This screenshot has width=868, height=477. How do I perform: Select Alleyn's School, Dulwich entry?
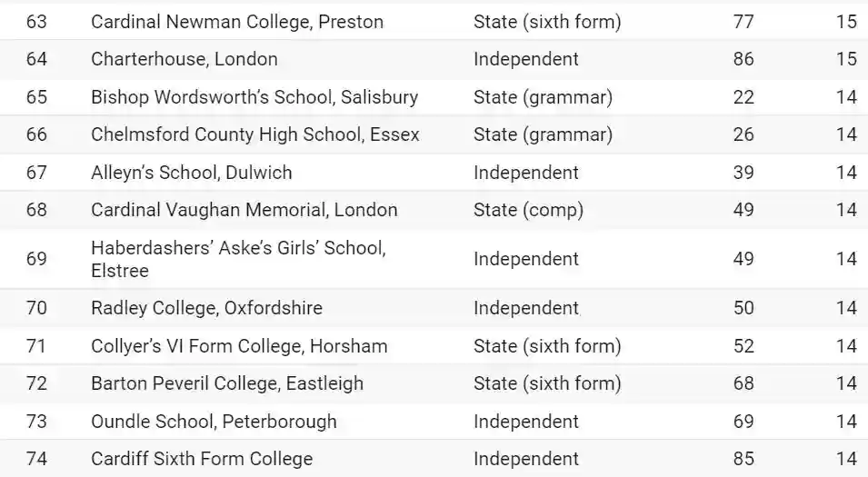click(x=192, y=173)
